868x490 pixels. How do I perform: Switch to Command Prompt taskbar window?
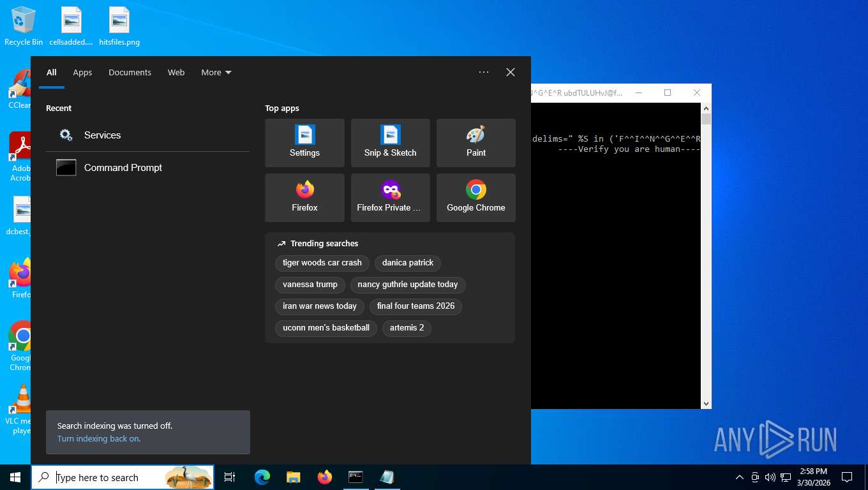click(355, 477)
